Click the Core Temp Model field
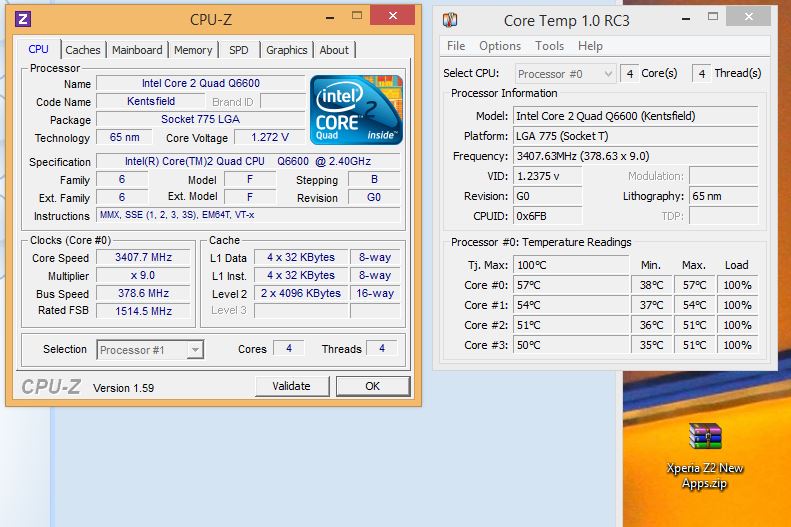 click(x=636, y=116)
